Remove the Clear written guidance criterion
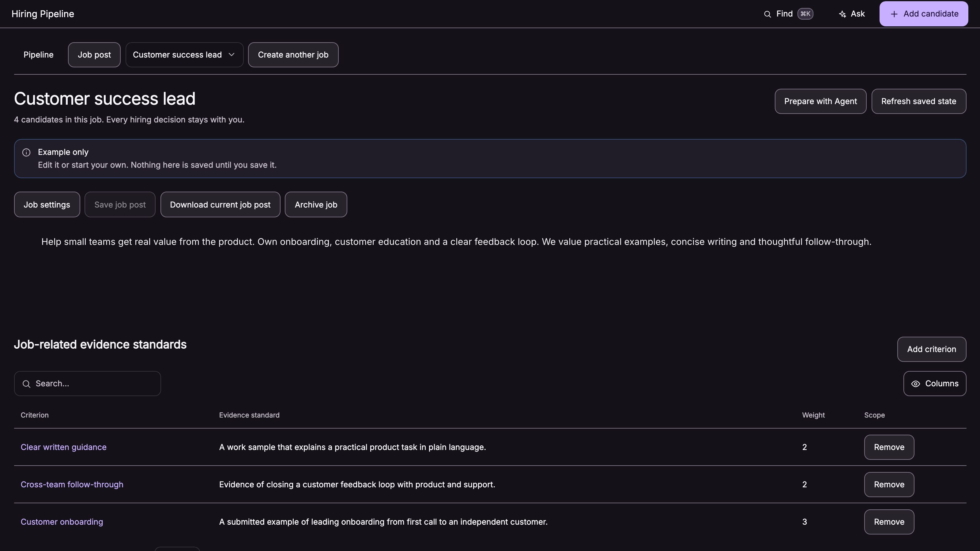The width and height of the screenshot is (980, 551). pyautogui.click(x=889, y=447)
